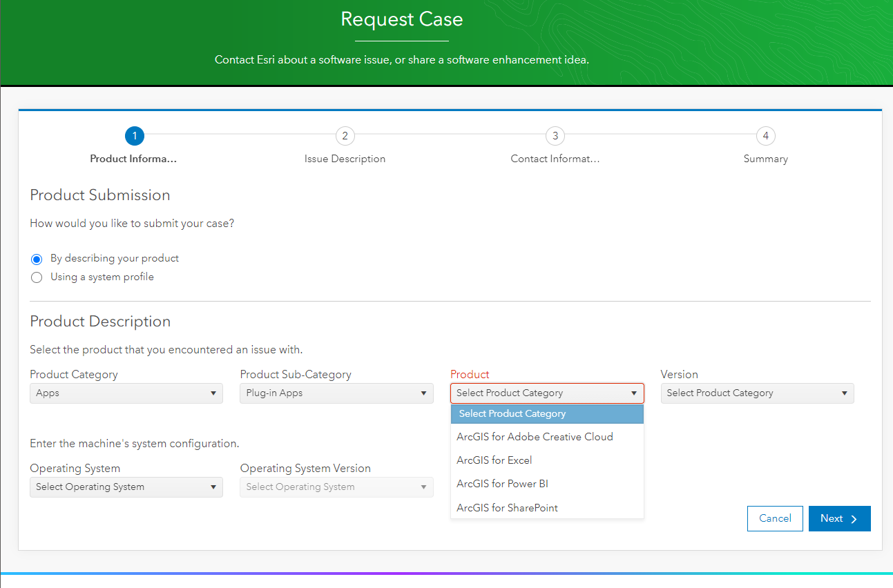Select 'By describing your product' radio option
893x588 pixels.
click(x=37, y=259)
